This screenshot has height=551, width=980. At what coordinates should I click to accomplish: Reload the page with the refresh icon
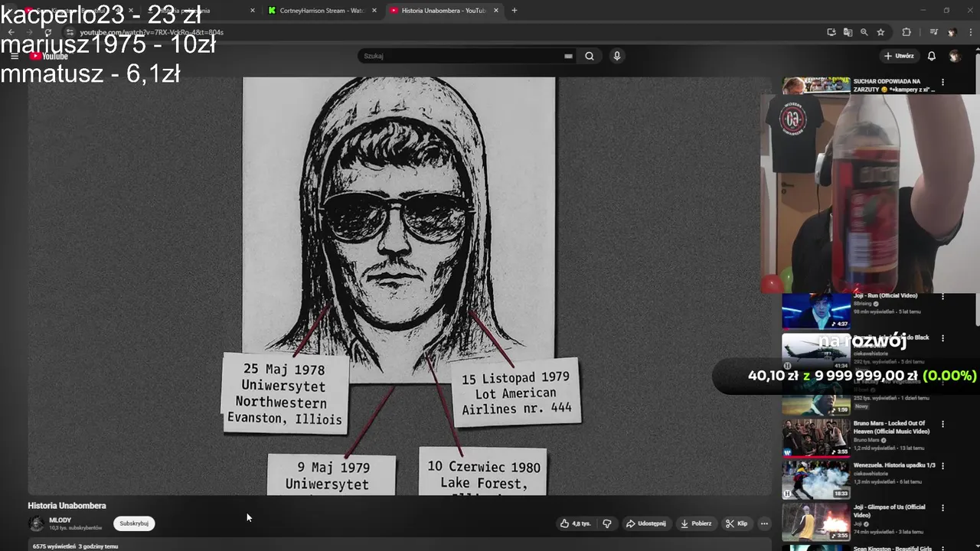tap(47, 32)
